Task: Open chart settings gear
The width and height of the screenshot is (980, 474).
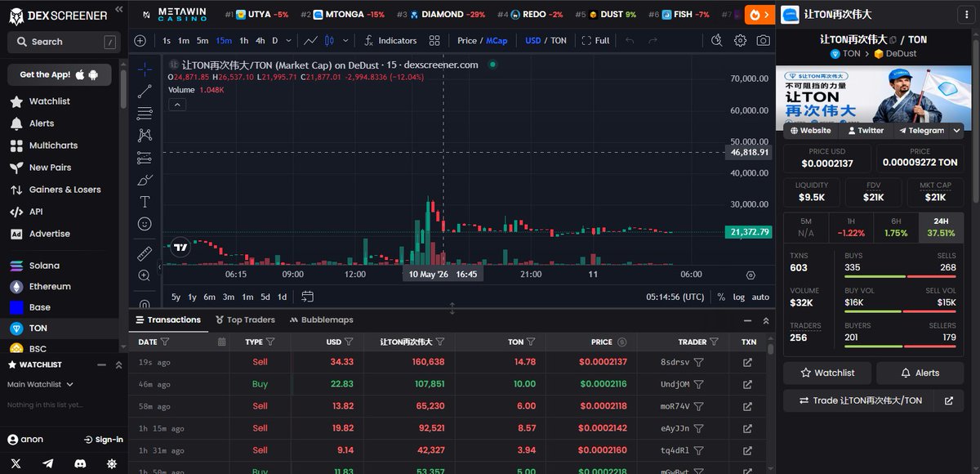Action: [x=740, y=40]
